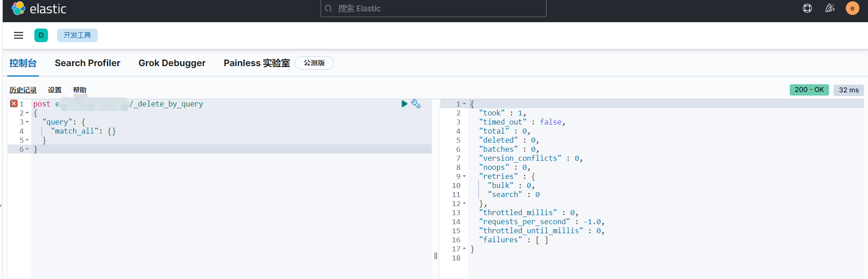Switch to the Painless 实验室 tab
Viewport: 868px width, 279px height.
257,63
